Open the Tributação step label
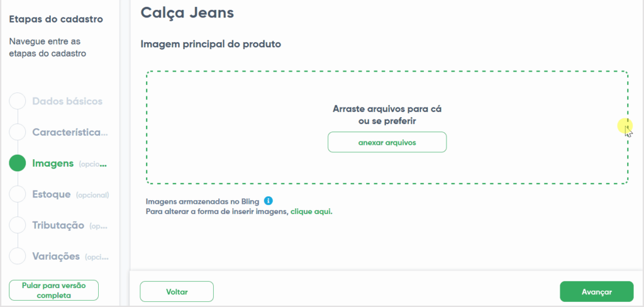The height and width of the screenshot is (307, 644). pos(58,225)
